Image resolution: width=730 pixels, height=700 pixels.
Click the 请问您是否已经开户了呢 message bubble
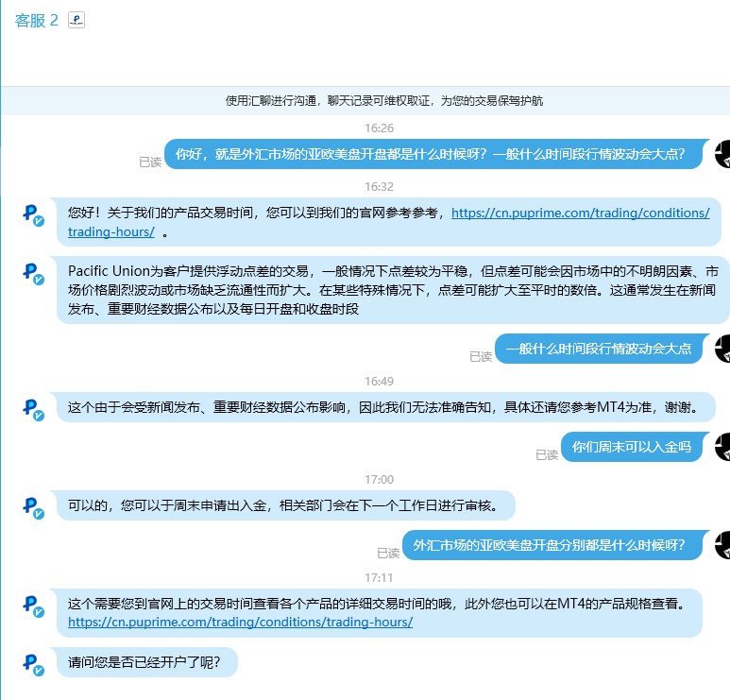[x=147, y=662]
